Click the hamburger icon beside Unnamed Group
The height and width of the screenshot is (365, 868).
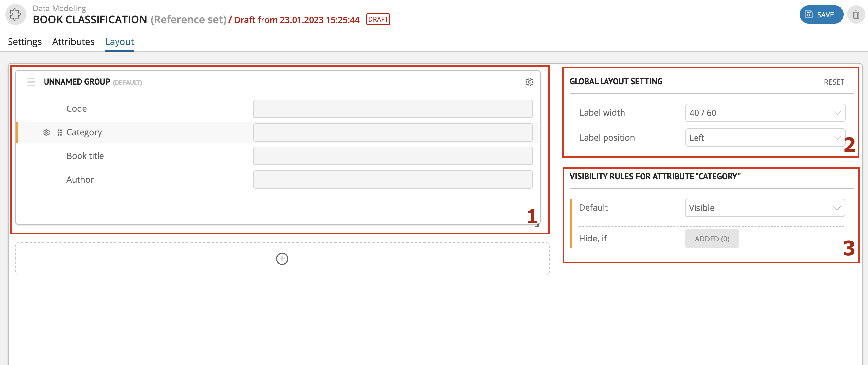click(x=31, y=82)
